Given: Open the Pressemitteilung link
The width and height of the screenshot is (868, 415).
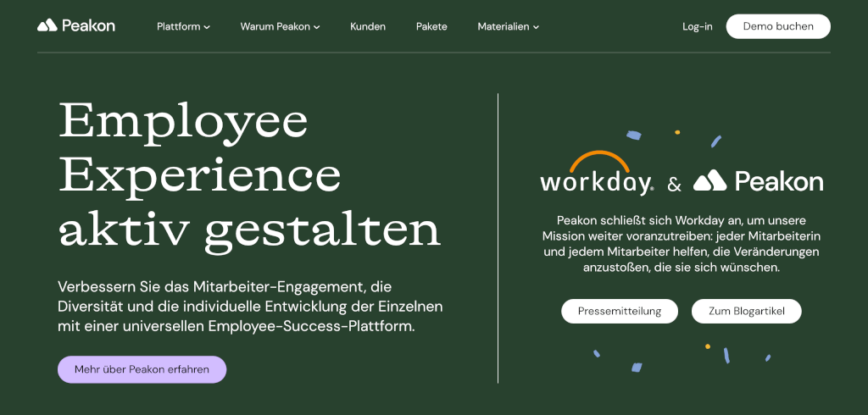Looking at the screenshot, I should click(620, 311).
